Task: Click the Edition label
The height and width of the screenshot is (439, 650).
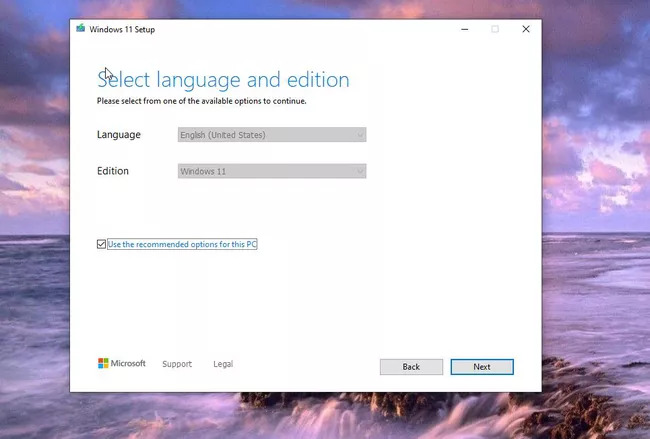Action: 113,171
